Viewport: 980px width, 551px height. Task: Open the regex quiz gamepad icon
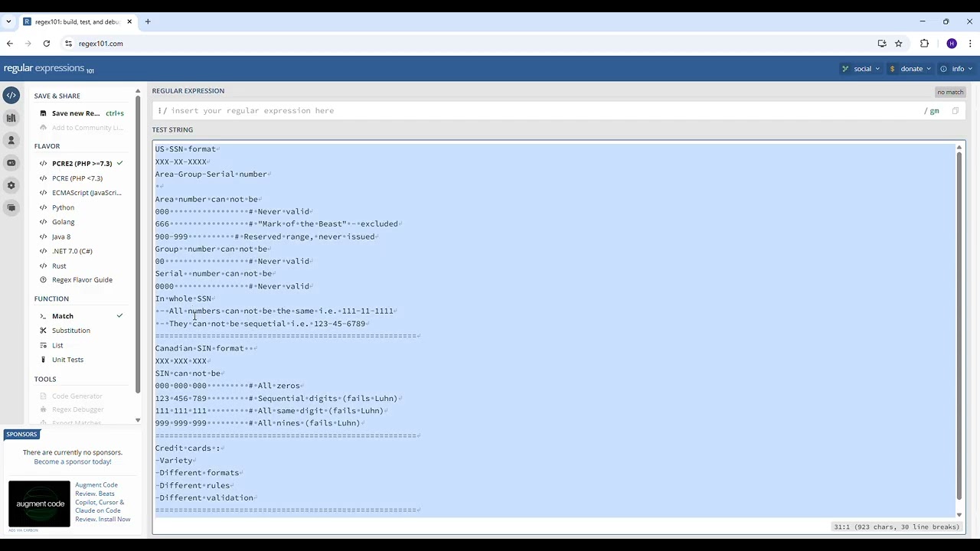[x=11, y=163]
